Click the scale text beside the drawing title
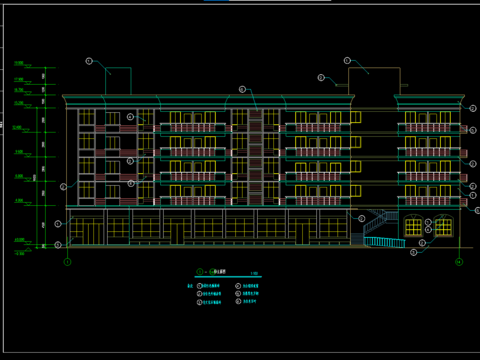This screenshot has height=360, width=480. coord(254,273)
